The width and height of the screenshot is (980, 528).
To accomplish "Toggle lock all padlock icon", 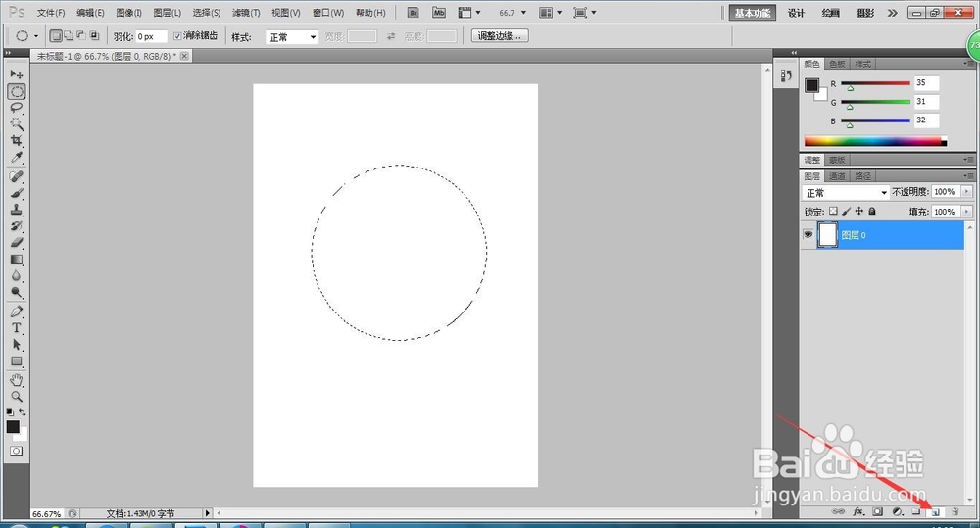I will (x=872, y=212).
